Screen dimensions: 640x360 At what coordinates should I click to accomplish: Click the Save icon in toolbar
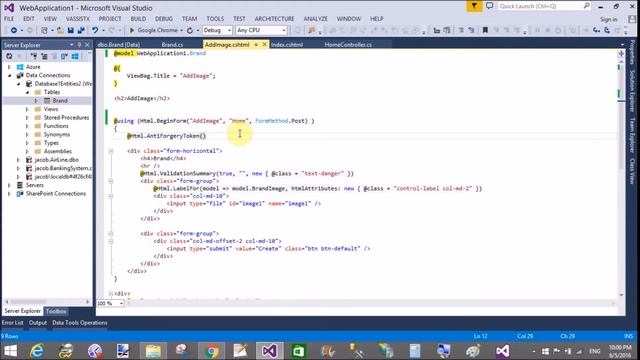pyautogui.click(x=71, y=31)
